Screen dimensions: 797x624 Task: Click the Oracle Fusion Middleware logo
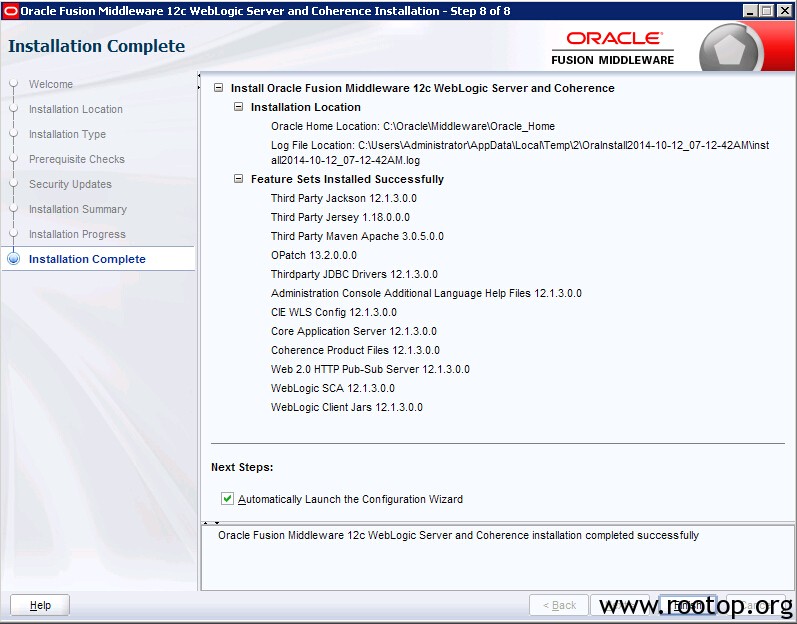pyautogui.click(x=612, y=49)
